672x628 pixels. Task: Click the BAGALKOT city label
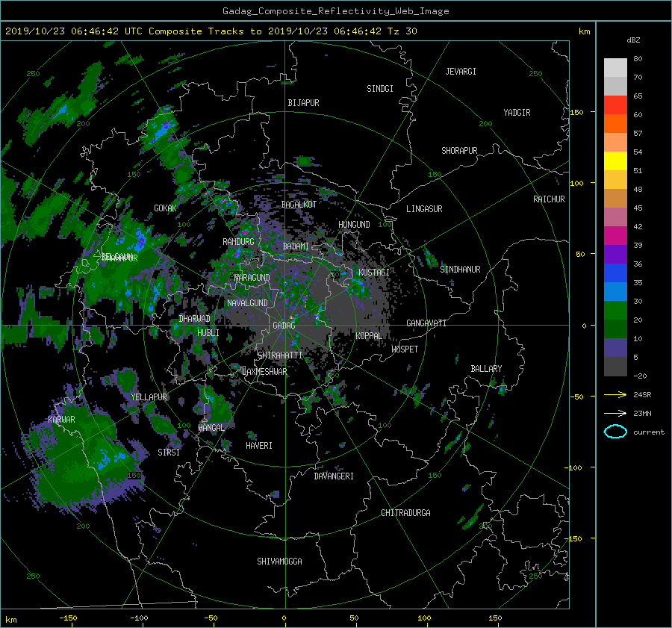299,205
